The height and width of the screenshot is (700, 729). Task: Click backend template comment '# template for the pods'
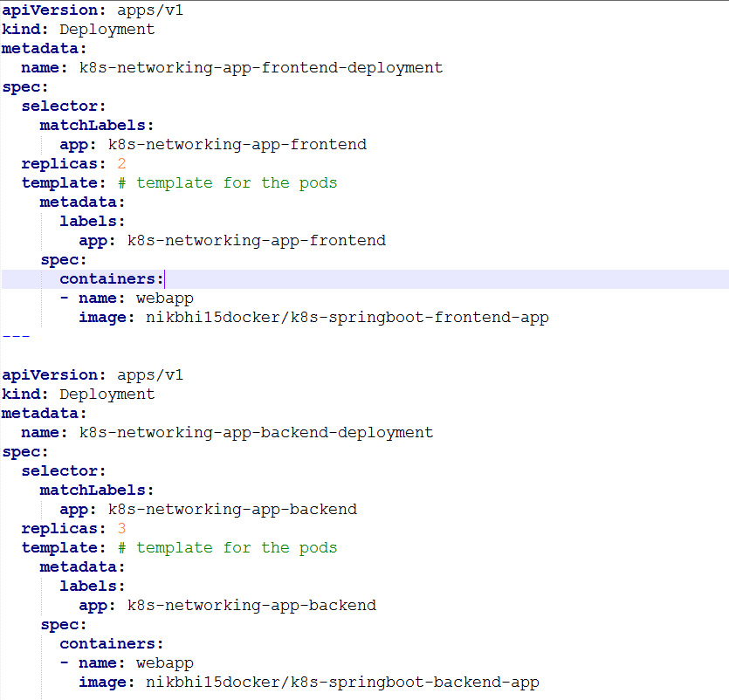click(x=227, y=548)
